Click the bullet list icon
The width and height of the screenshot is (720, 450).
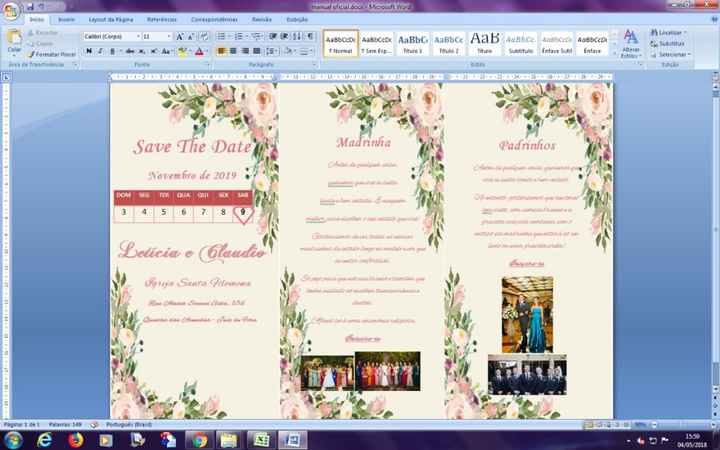(221, 36)
